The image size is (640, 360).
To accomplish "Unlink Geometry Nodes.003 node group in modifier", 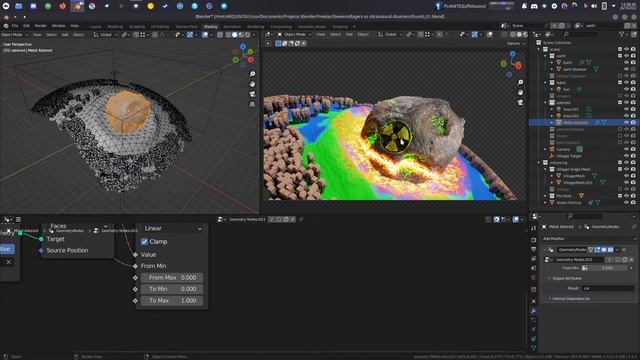I will [x=631, y=259].
